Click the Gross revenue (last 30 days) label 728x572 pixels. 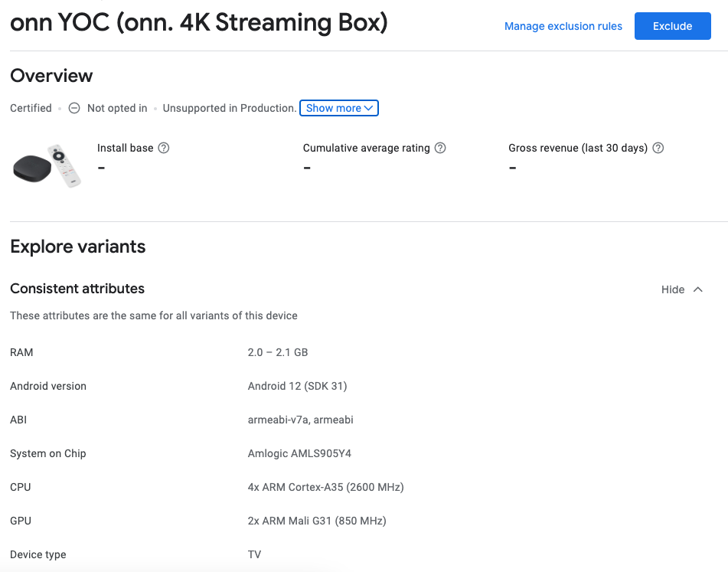pyautogui.click(x=577, y=148)
